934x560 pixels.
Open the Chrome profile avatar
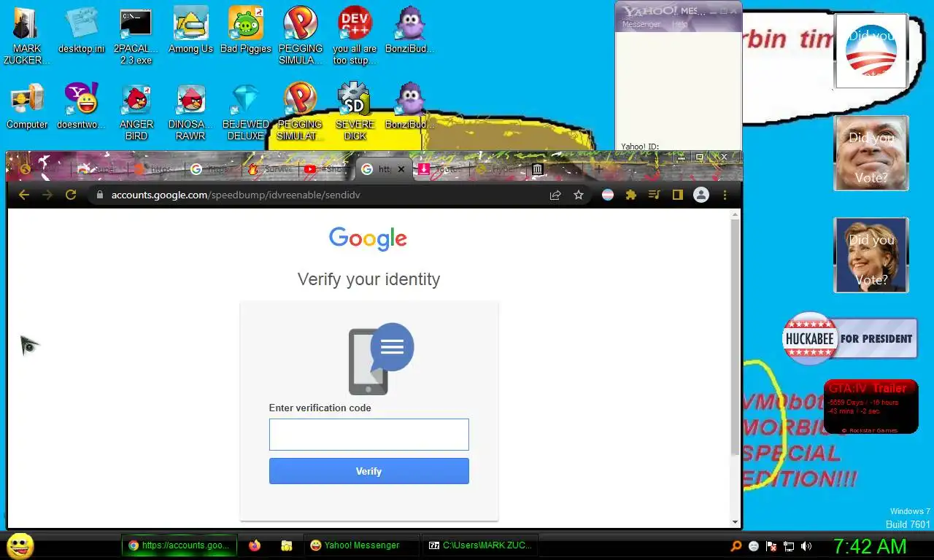[x=701, y=195]
